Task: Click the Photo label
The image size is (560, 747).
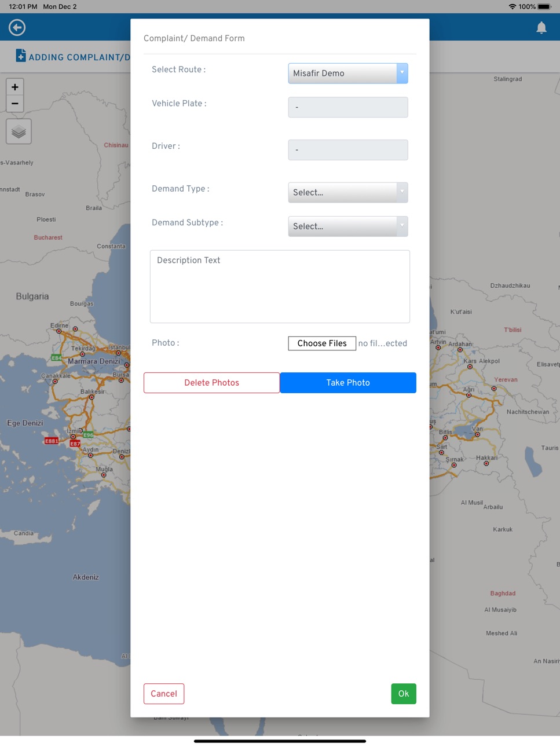Action: coord(166,343)
